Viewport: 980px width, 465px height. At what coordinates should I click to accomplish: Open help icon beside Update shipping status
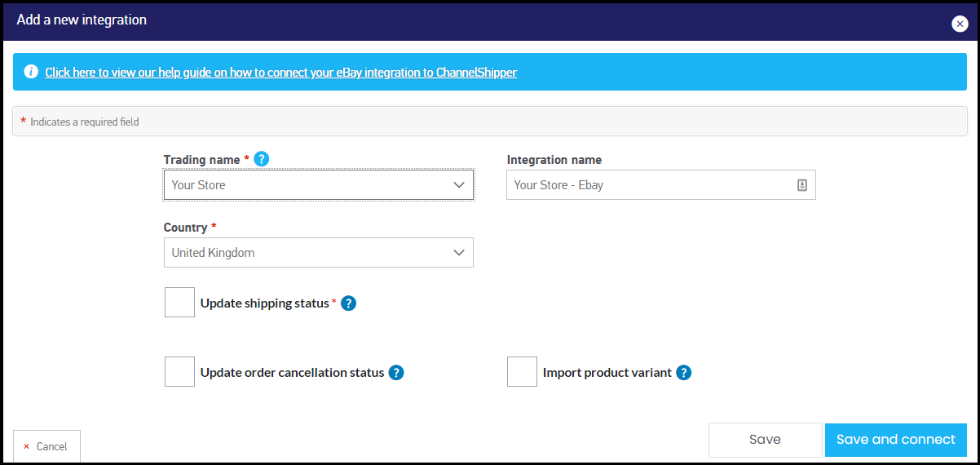coord(348,303)
